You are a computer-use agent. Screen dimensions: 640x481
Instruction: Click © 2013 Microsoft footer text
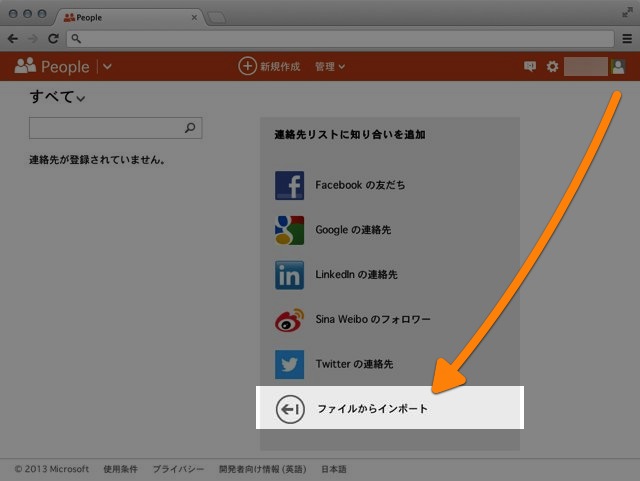pyautogui.click(x=52, y=469)
